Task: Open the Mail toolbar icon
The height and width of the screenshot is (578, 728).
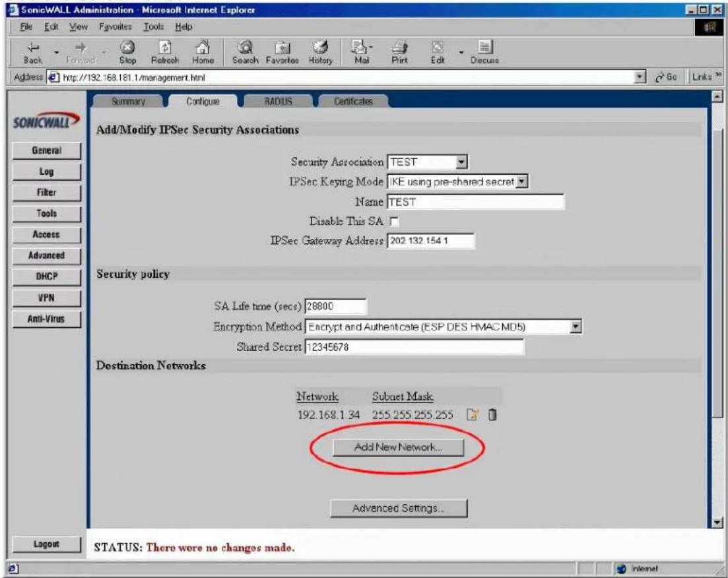Action: point(358,53)
